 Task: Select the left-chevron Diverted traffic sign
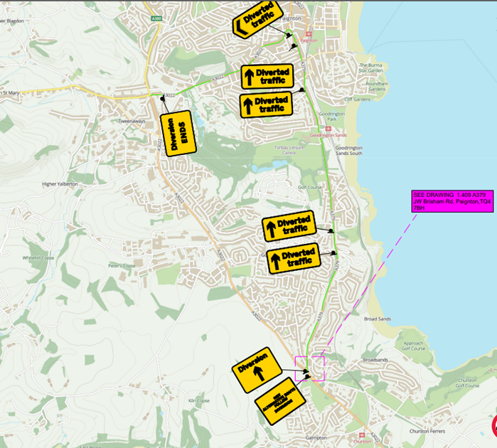pyautogui.click(x=257, y=20)
